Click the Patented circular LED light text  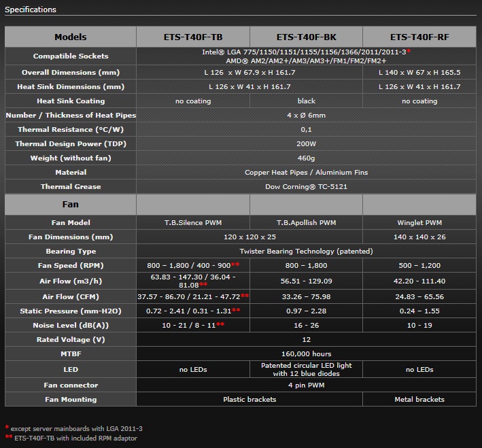pos(306,369)
